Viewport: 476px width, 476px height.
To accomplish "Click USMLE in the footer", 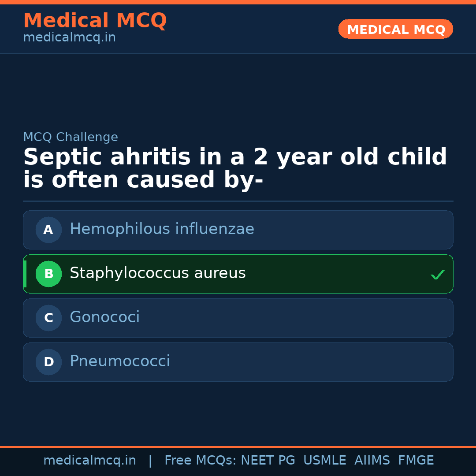I will pyautogui.click(x=324, y=461).
